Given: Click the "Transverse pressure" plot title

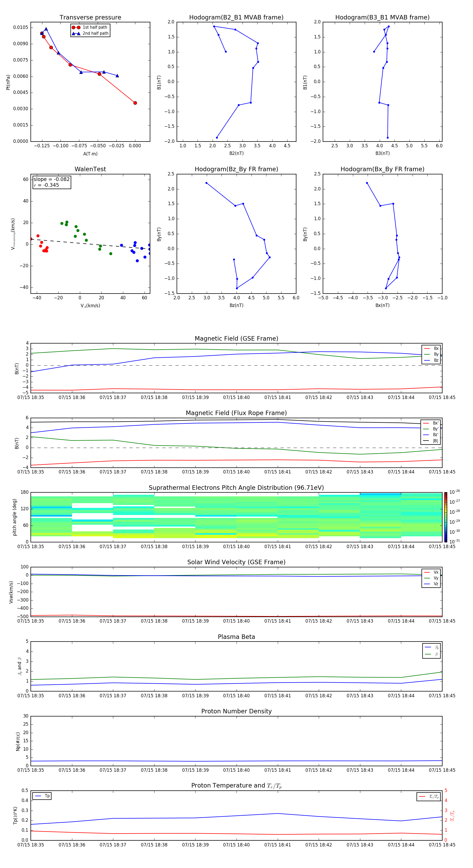Looking at the screenshot, I should [90, 18].
